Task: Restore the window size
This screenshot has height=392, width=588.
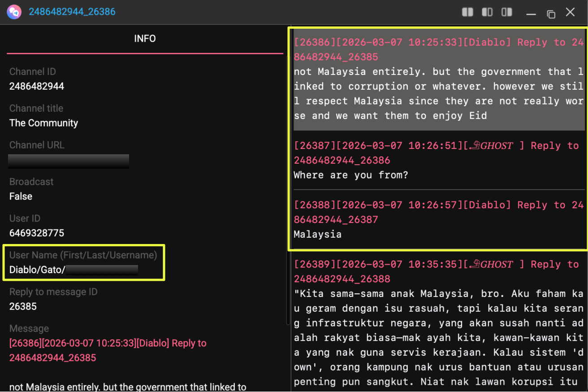Action: coord(551,13)
